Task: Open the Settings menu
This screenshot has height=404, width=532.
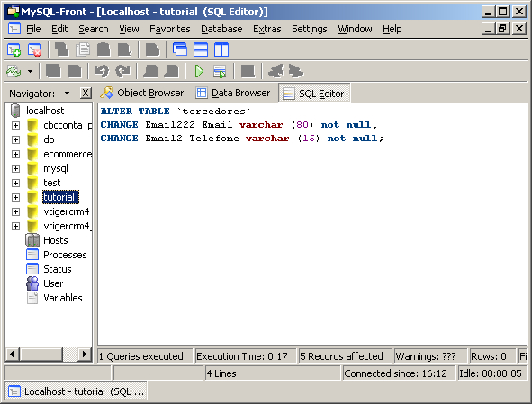Action: pyautogui.click(x=310, y=29)
